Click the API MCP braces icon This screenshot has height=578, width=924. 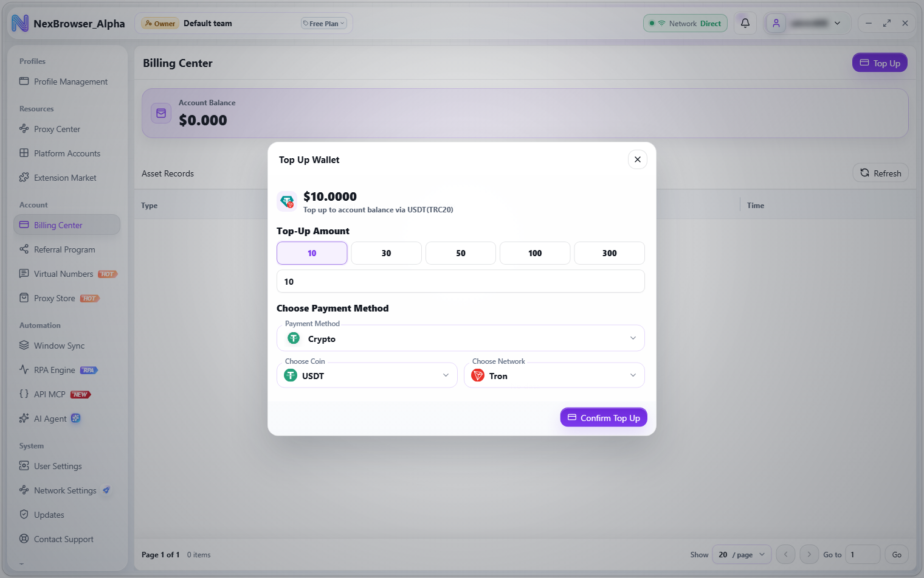(24, 394)
